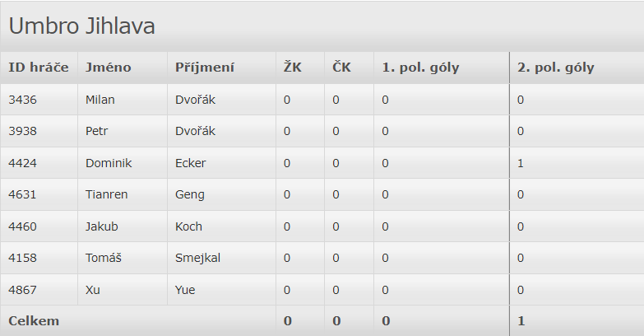This screenshot has height=336, width=644.
Task: Click player ID 3436 cell
Action: [23, 100]
